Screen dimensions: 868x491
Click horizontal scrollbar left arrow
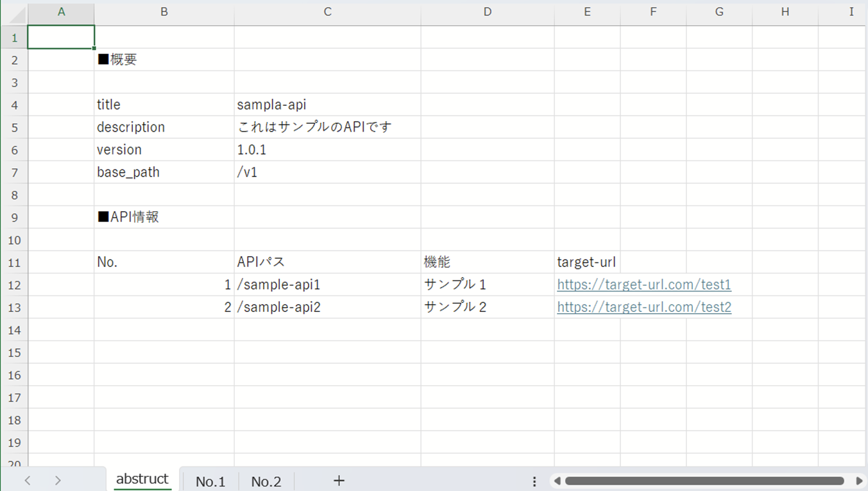(x=557, y=481)
